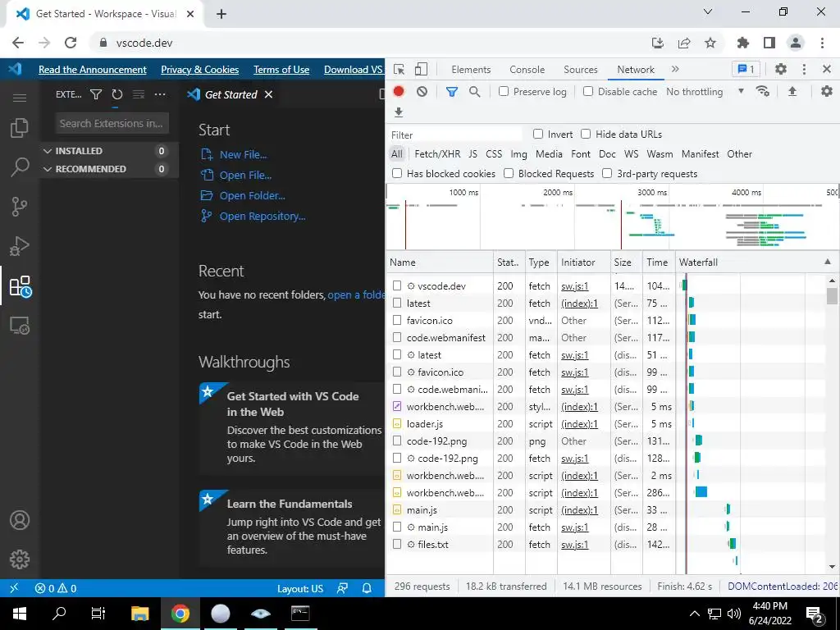Focus the network Filter text field
Viewport: 840px width, 630px height.
tap(455, 135)
